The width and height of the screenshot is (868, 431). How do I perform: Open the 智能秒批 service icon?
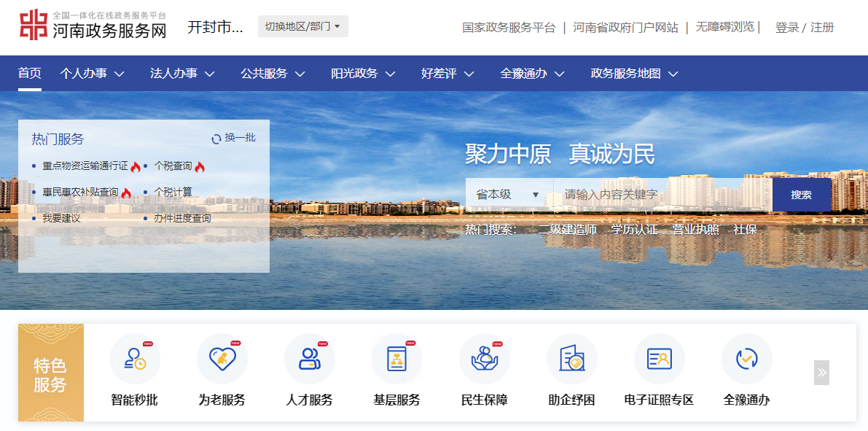pyautogui.click(x=135, y=359)
